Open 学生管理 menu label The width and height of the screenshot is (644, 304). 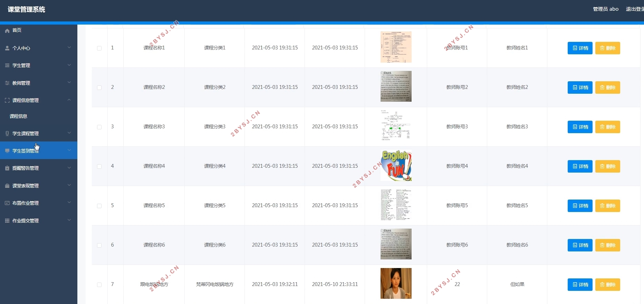point(21,65)
